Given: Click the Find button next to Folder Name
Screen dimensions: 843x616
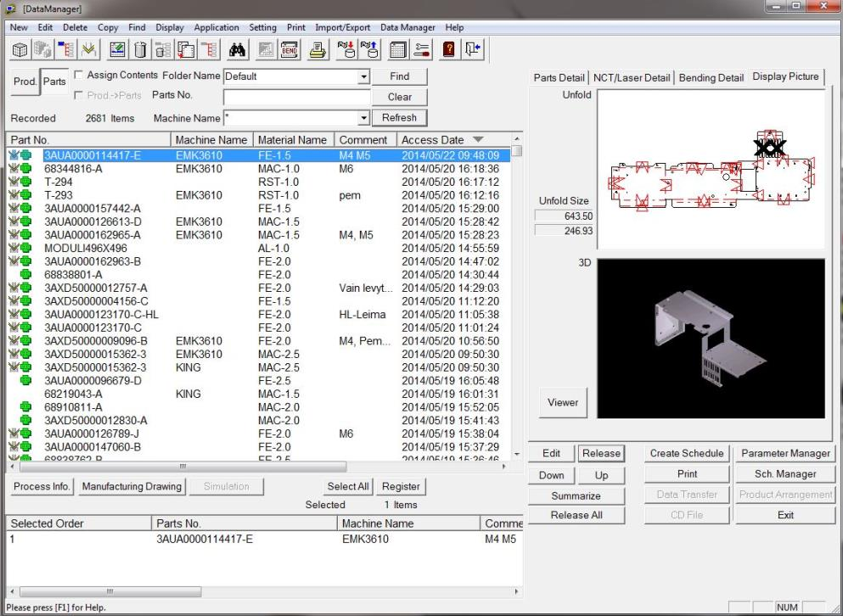Looking at the screenshot, I should (x=400, y=76).
